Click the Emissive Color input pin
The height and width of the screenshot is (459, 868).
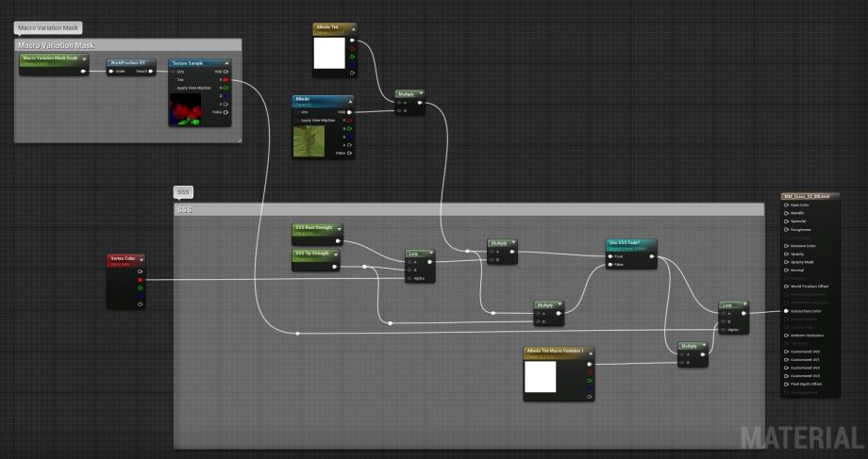coord(786,246)
